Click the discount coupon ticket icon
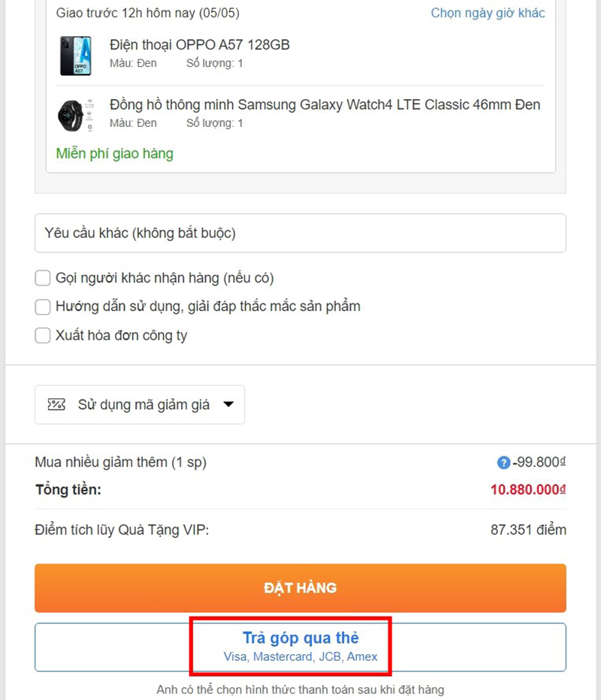 coord(57,404)
